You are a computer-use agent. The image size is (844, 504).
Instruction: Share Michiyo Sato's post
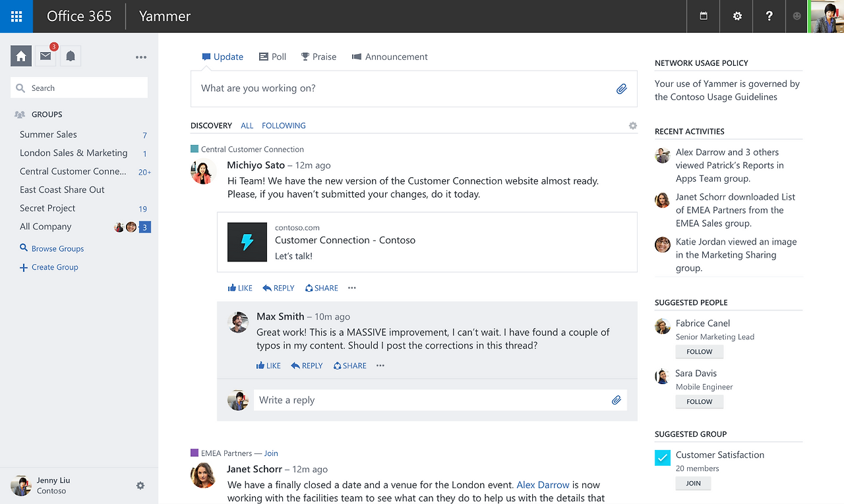point(321,288)
